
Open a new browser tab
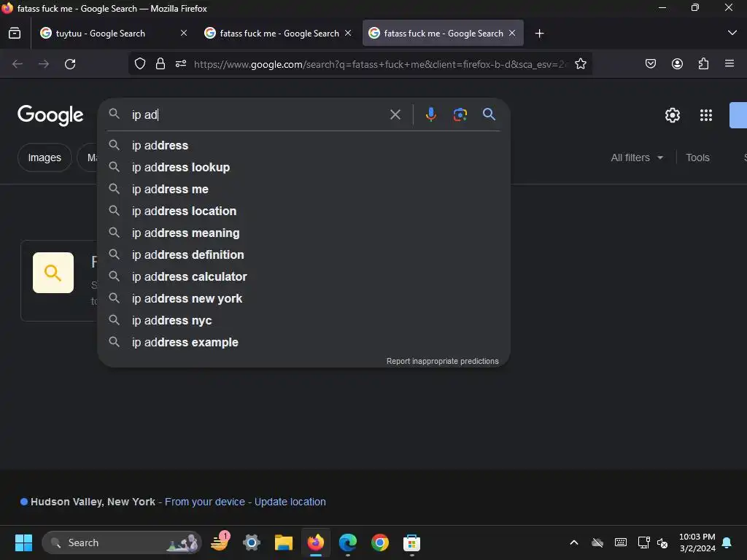coord(539,34)
